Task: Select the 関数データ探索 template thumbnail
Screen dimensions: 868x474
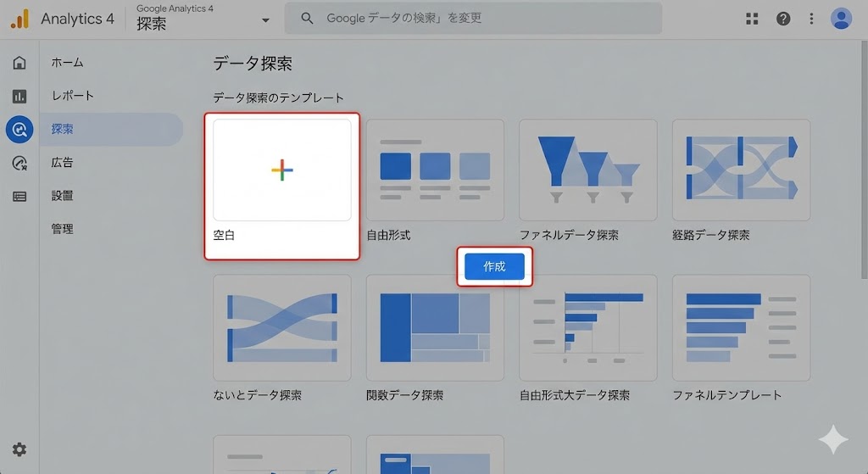Action: tap(435, 328)
